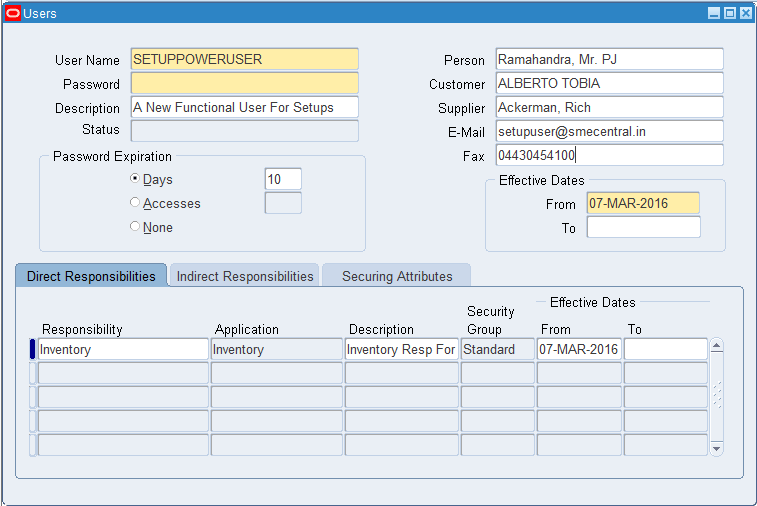Click the Inventory responsibility cell
This screenshot has width=757, height=506.
point(123,350)
